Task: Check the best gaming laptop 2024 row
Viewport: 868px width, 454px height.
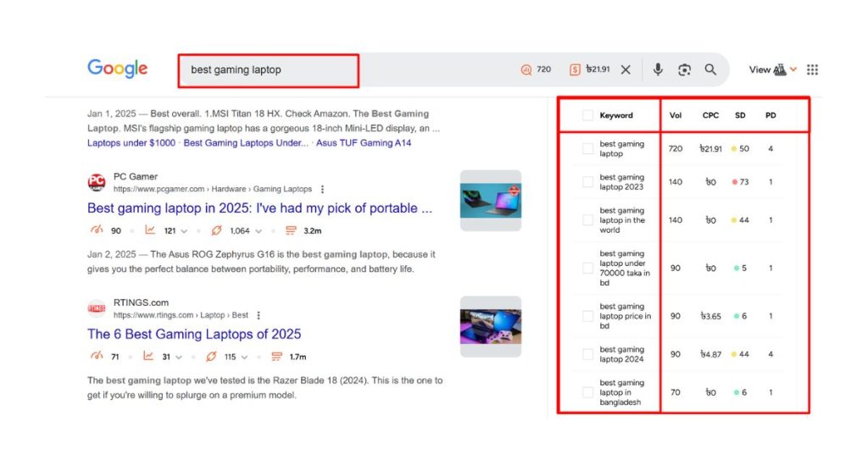Action: [x=587, y=354]
